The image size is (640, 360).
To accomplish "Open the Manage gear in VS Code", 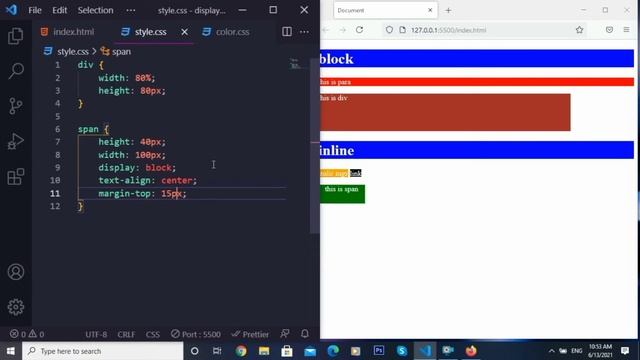I will 16,307.
